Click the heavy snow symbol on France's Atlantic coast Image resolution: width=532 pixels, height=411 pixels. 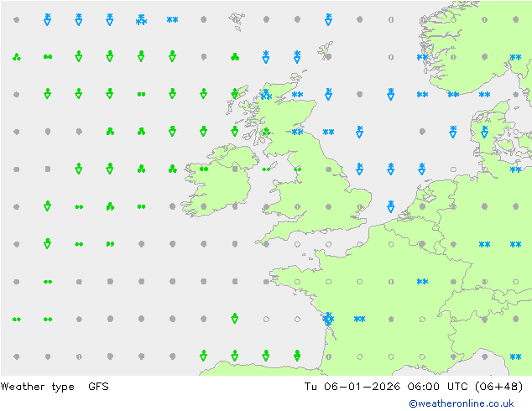point(328,319)
